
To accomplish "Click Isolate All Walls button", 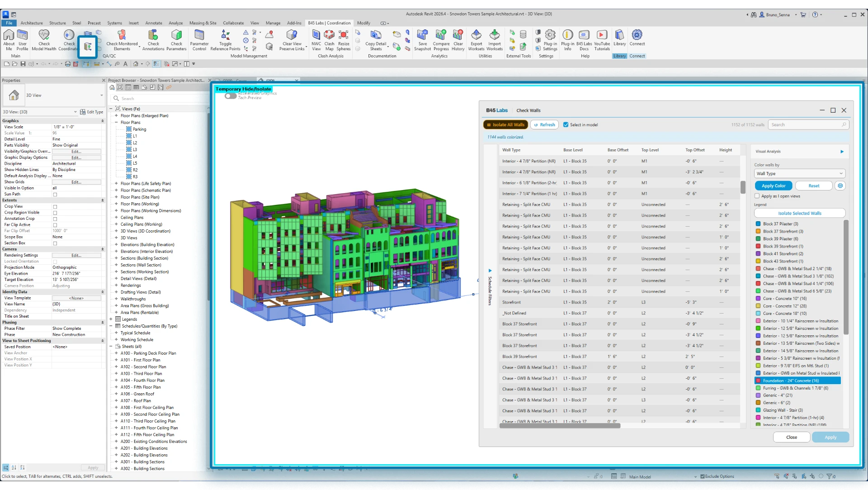I will (505, 125).
